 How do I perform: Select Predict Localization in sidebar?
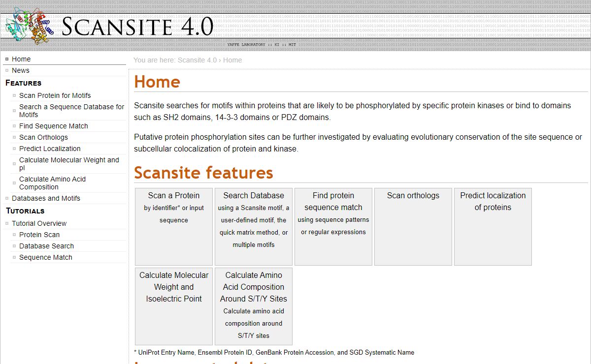point(50,149)
